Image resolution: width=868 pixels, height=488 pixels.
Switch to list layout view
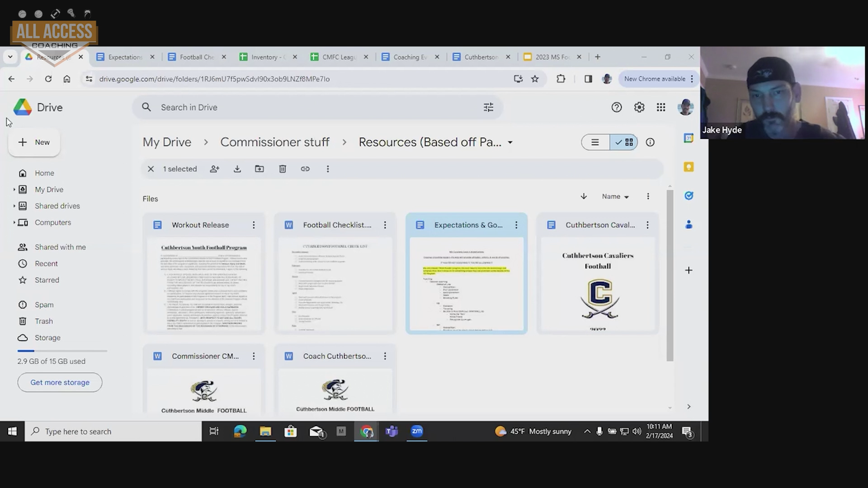(x=595, y=142)
